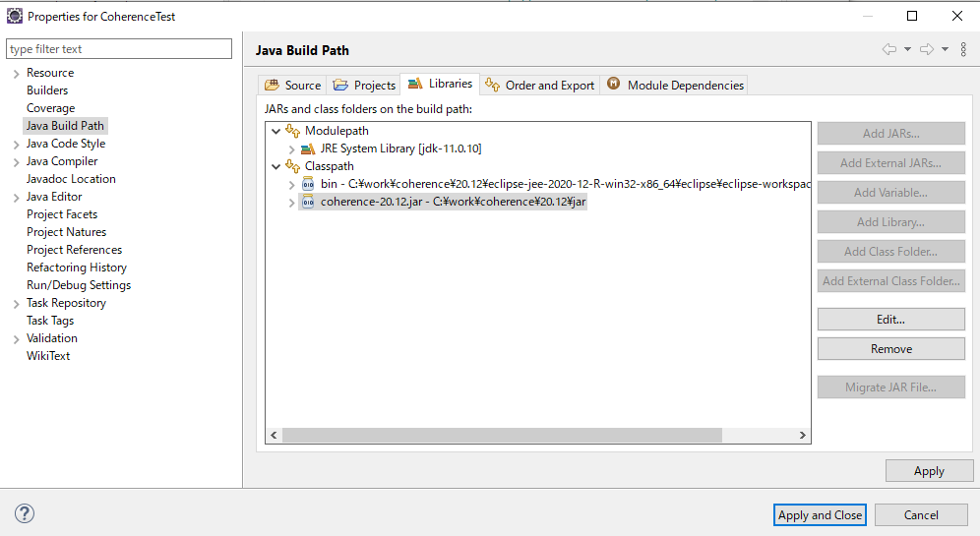This screenshot has height=536, width=980.
Task: Click the scroll right arrow
Action: (x=803, y=435)
